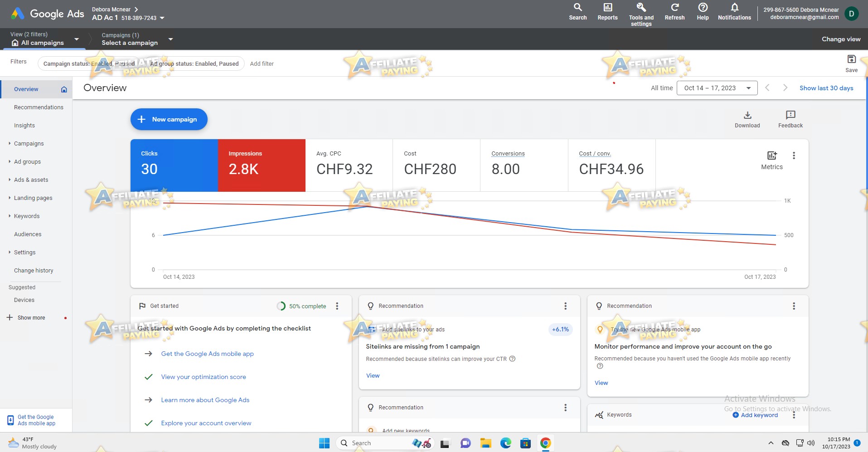
Task: Click the plus icon beside Show more
Action: pyautogui.click(x=10, y=317)
